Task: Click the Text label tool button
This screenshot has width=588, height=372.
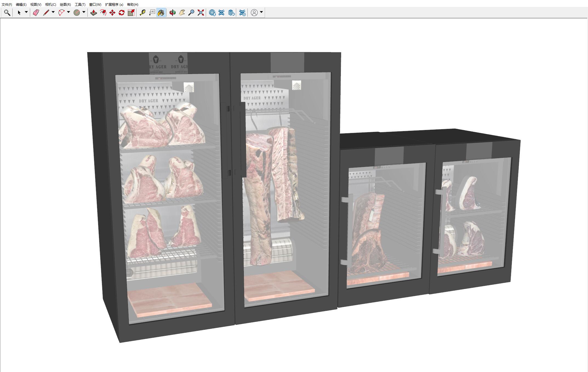Action: click(x=152, y=13)
